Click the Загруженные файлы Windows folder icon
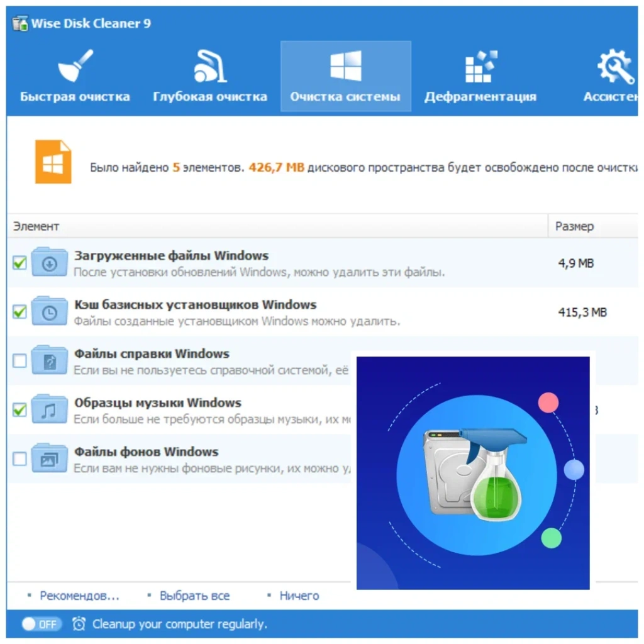Image resolution: width=644 pixels, height=644 pixels. point(49,262)
